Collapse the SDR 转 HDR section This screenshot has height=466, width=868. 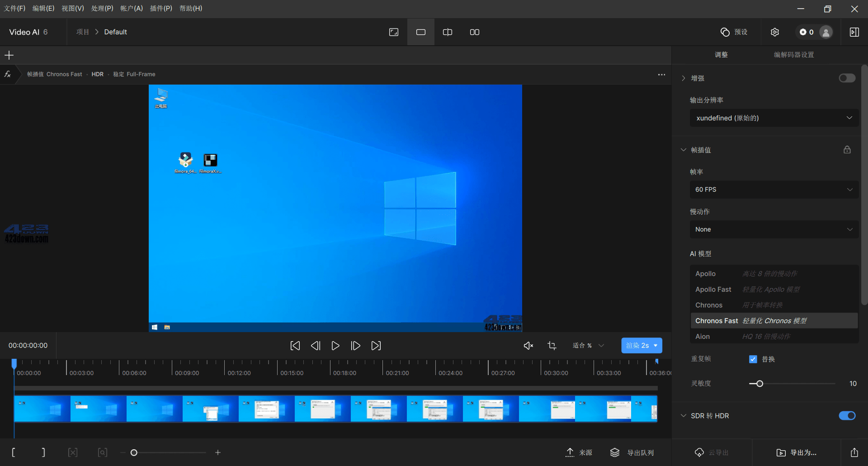tap(684, 416)
